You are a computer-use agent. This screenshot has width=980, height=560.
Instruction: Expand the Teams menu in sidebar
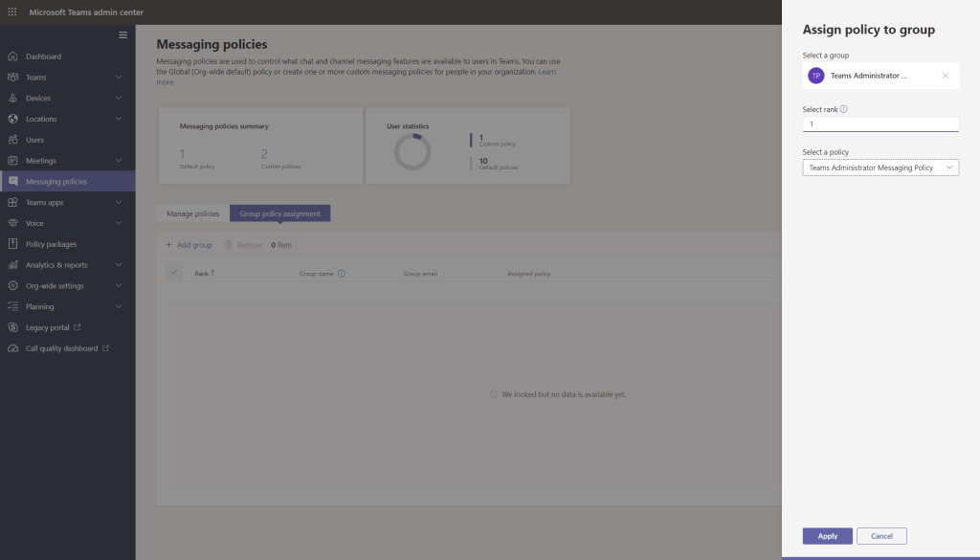(119, 78)
